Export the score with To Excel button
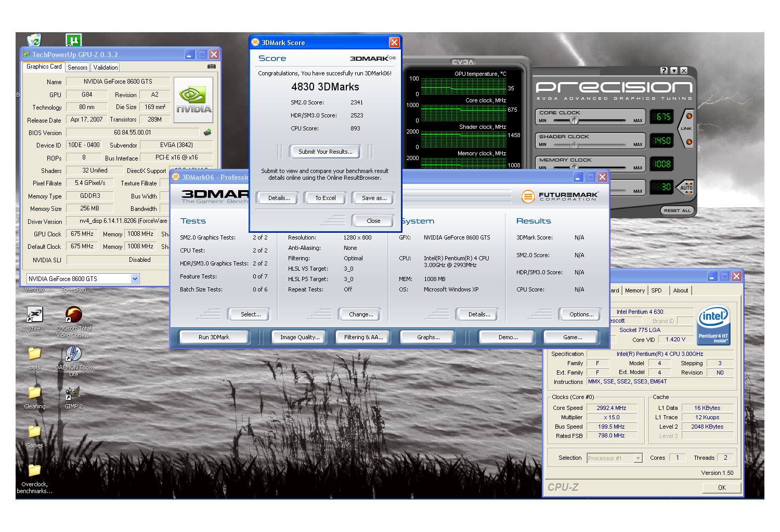 326,198
